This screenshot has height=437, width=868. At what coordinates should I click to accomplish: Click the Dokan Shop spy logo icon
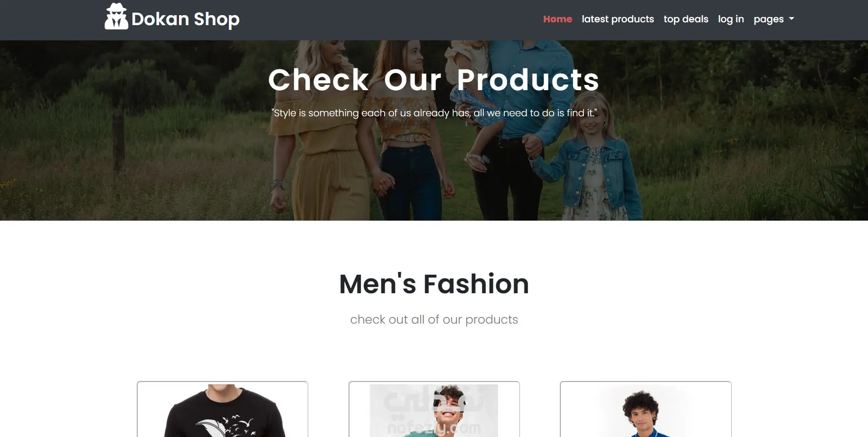116,16
